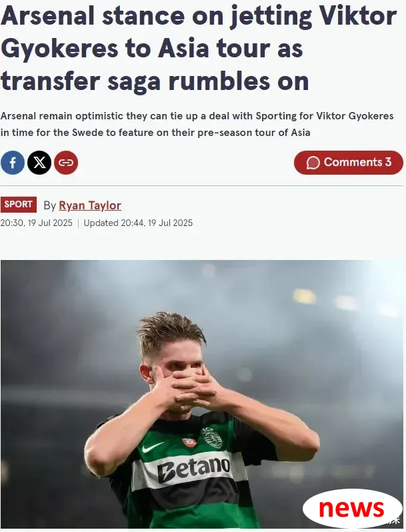Click "pre-season tour of Asia" in the standfirst
Viewport: 406px width, 532px height.
click(x=254, y=132)
